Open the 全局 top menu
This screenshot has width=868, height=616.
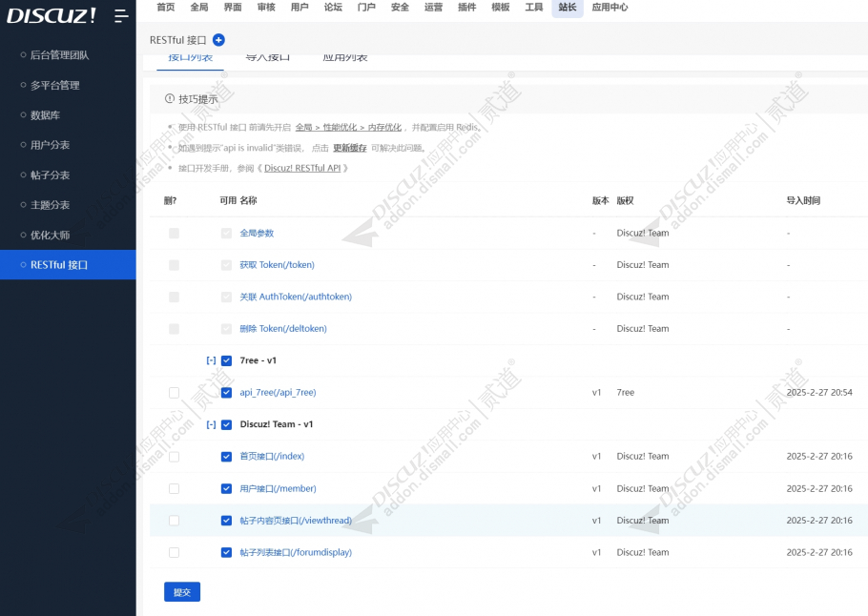pyautogui.click(x=199, y=8)
